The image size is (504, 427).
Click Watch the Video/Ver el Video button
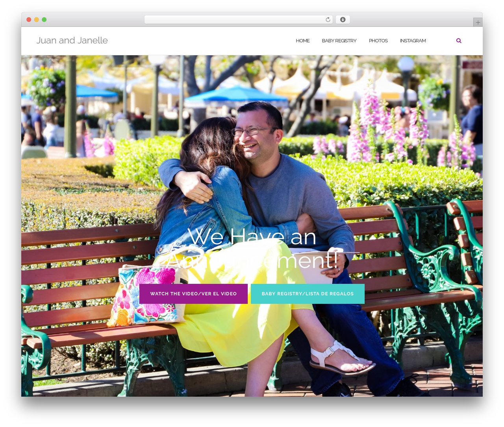point(193,294)
